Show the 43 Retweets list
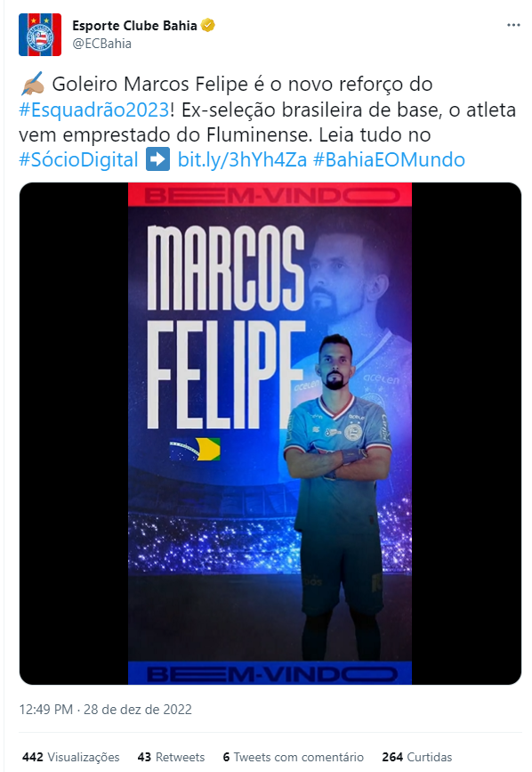This screenshot has width=532, height=772. click(x=171, y=757)
